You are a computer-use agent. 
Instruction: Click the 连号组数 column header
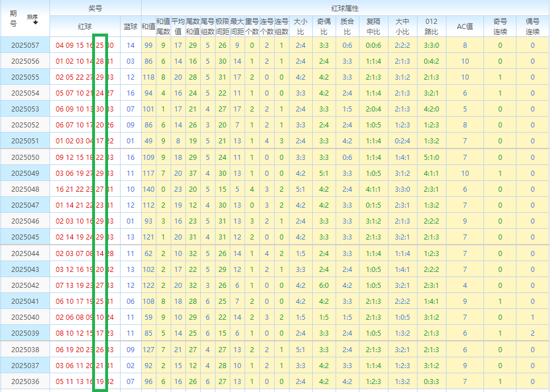pos(282,26)
